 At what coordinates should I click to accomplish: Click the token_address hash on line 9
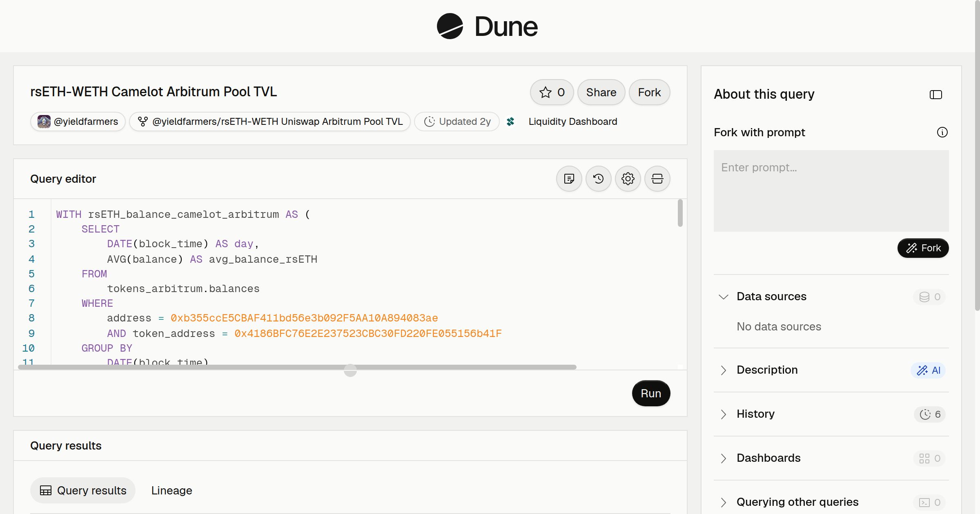coord(368,334)
